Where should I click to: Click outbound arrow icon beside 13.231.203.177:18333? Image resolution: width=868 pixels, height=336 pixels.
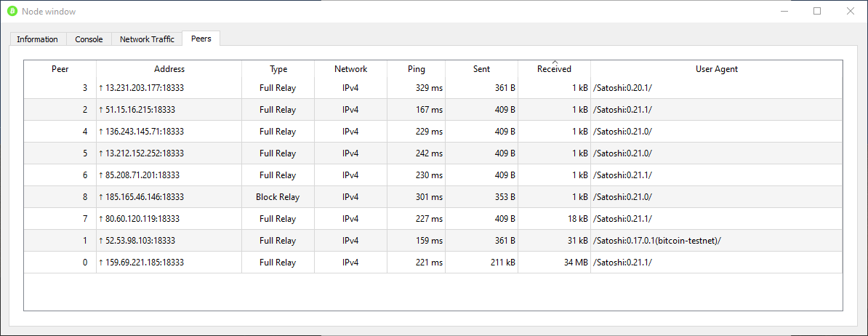(101, 88)
